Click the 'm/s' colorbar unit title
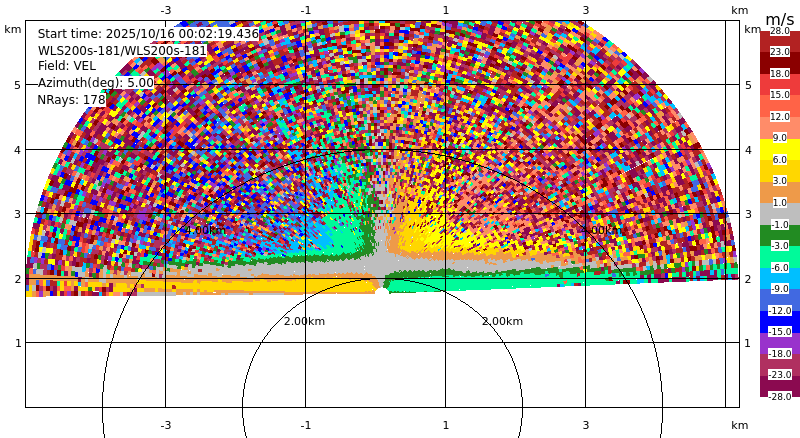The image size is (800, 438). tap(780, 19)
